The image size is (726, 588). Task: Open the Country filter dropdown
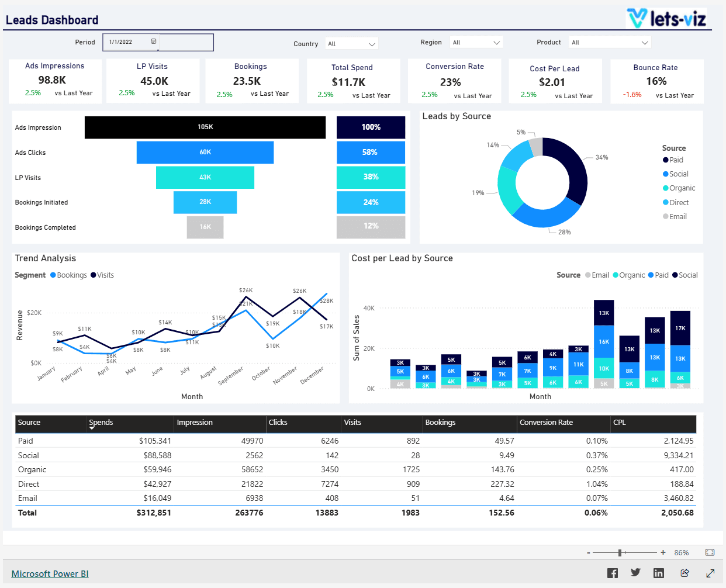[351, 43]
